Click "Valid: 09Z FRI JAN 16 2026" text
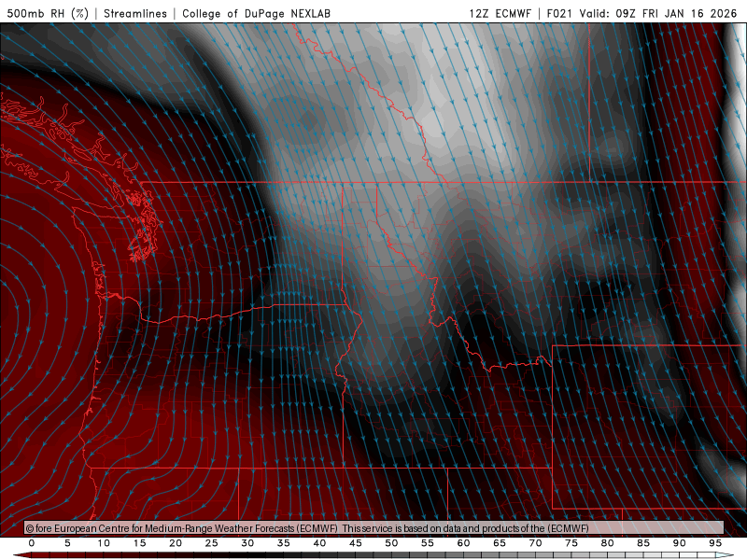The height and width of the screenshot is (560, 747). (658, 13)
